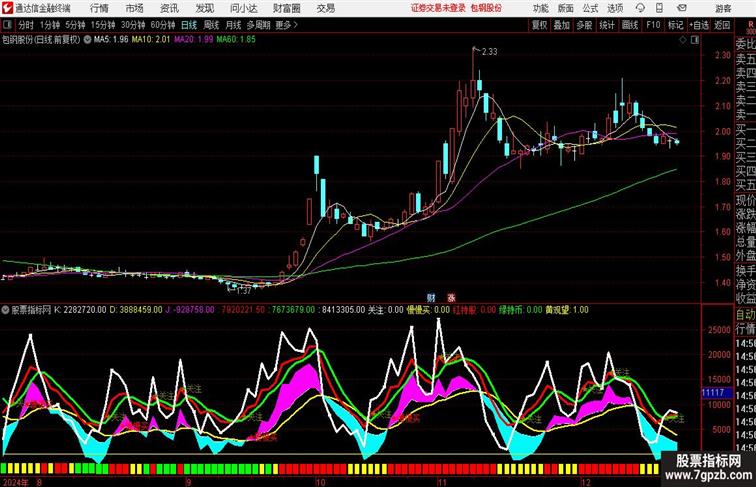Click the J: -928758.00 indicator value
Viewport: 756px width, 487px height.
[x=190, y=310]
